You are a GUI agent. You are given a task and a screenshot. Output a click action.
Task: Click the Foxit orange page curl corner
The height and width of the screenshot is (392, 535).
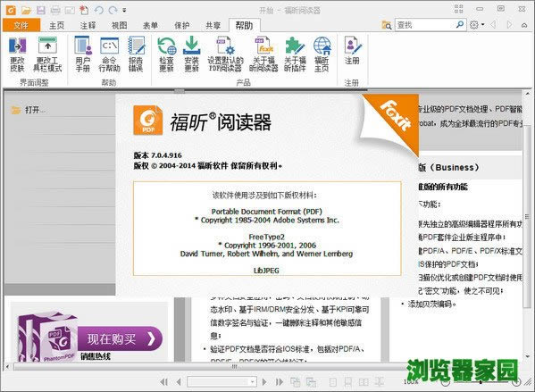pyautogui.click(x=396, y=120)
